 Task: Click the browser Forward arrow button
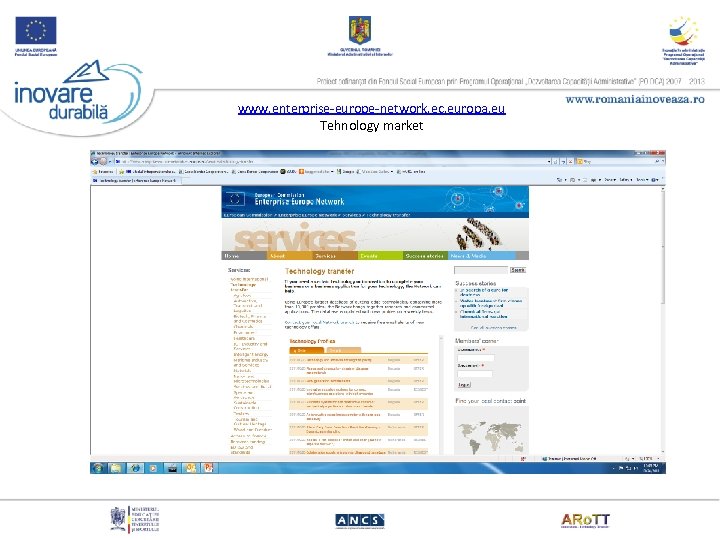[103, 161]
